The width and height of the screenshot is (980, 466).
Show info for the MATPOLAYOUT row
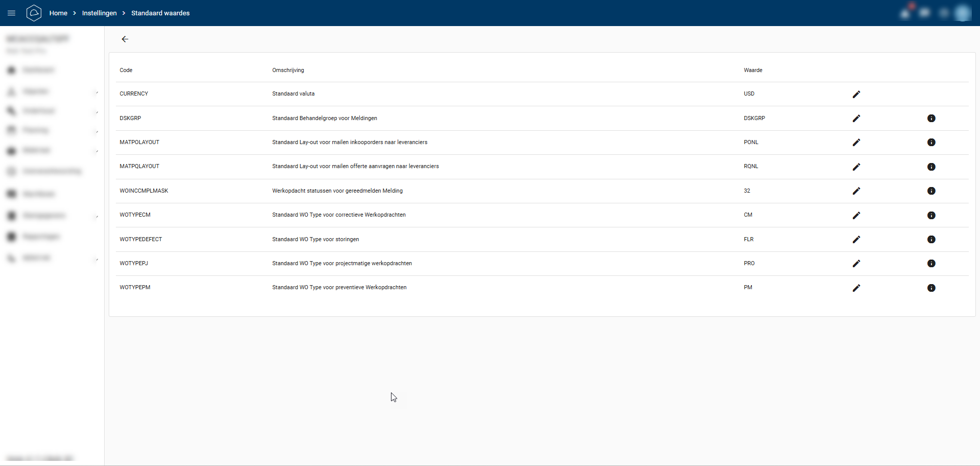(x=931, y=143)
